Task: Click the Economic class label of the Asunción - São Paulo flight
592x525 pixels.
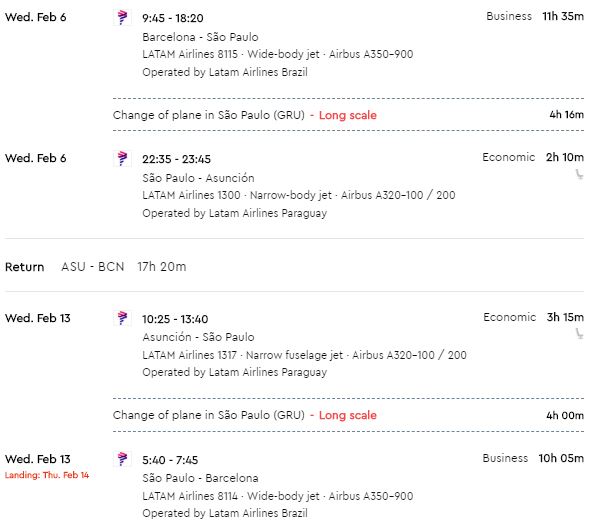Action: click(x=509, y=317)
